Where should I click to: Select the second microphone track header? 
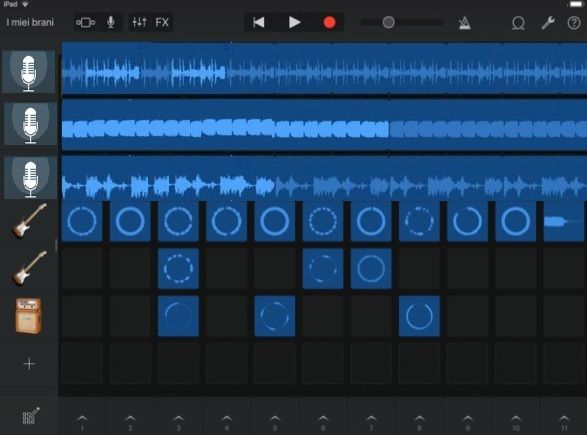point(30,124)
